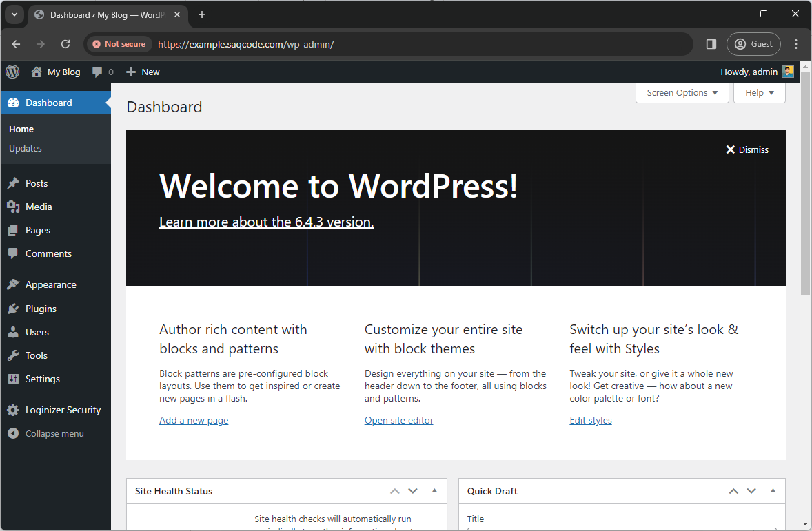Open comments bubble in admin bar
The height and width of the screenshot is (531, 812).
(x=97, y=72)
